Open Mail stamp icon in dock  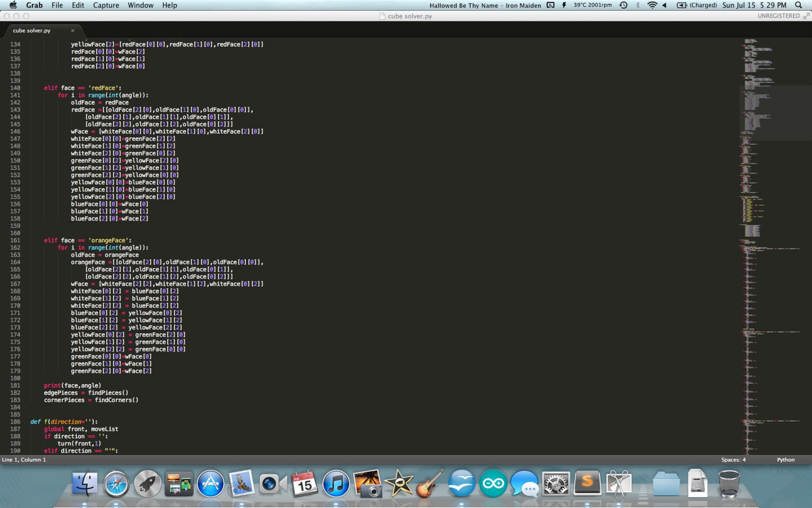[242, 483]
